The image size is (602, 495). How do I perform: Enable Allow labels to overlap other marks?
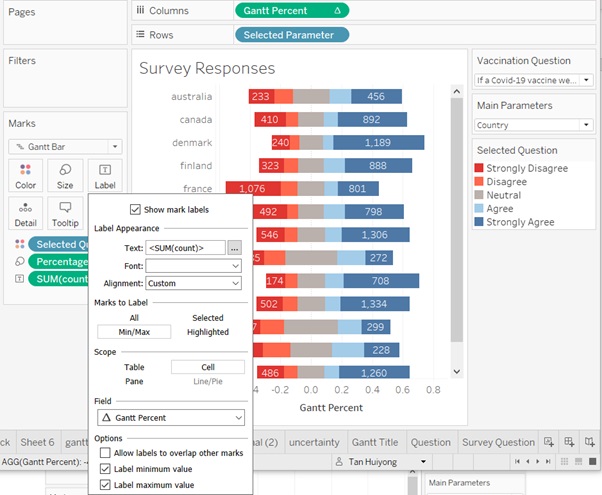point(105,453)
